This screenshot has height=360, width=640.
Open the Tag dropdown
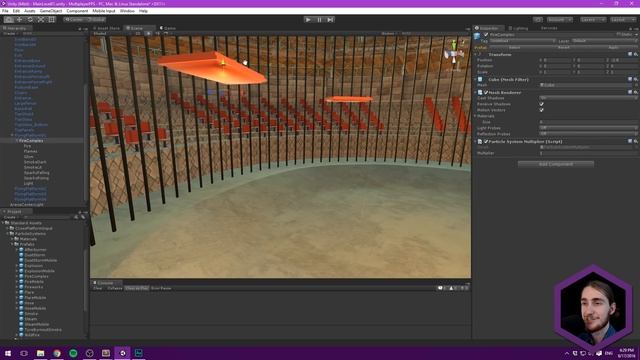click(x=522, y=41)
